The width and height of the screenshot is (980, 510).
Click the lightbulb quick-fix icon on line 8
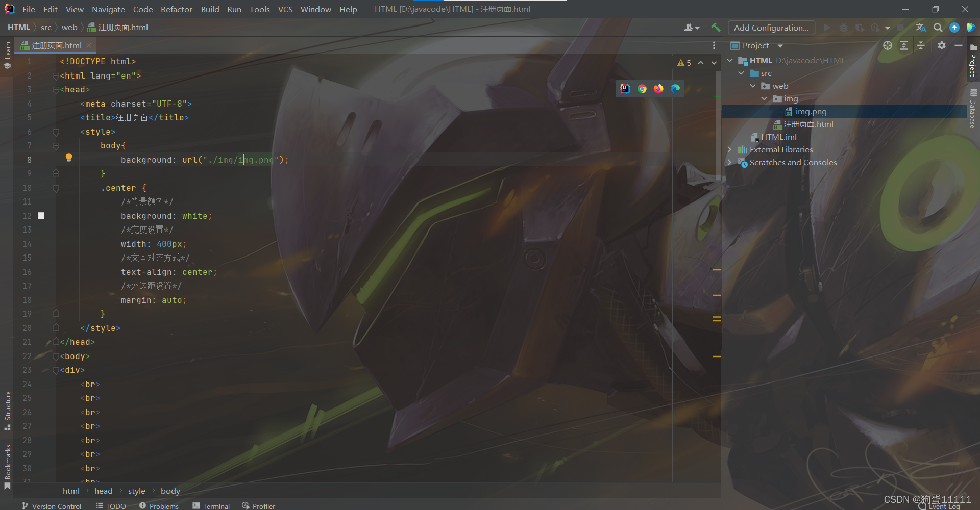pyautogui.click(x=69, y=158)
